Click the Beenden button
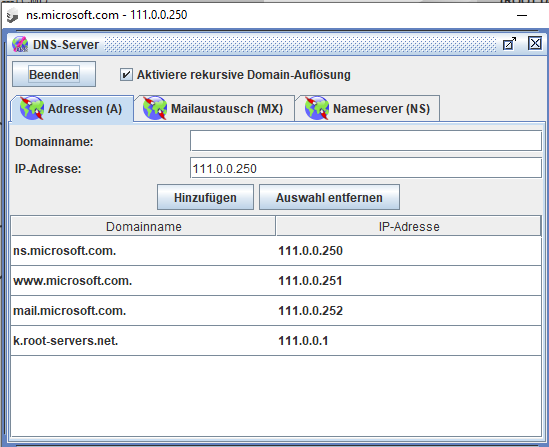 coord(54,74)
